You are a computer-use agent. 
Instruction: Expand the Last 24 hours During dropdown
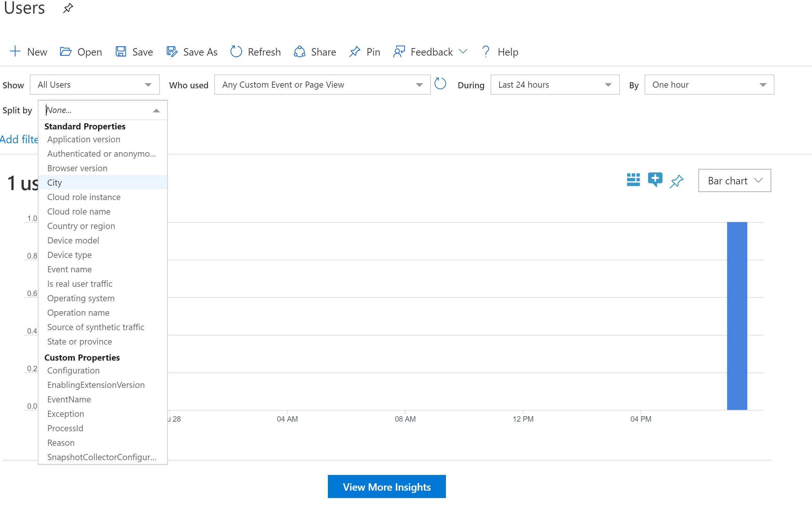click(554, 84)
